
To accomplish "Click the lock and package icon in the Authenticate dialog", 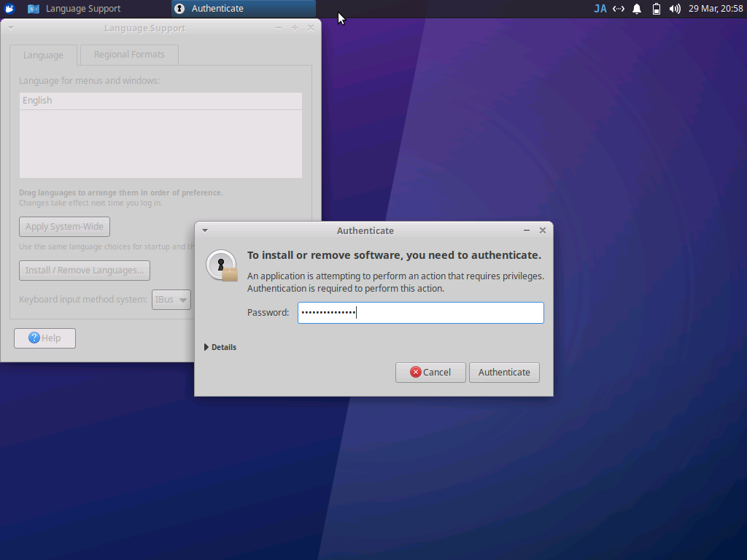I will [222, 265].
